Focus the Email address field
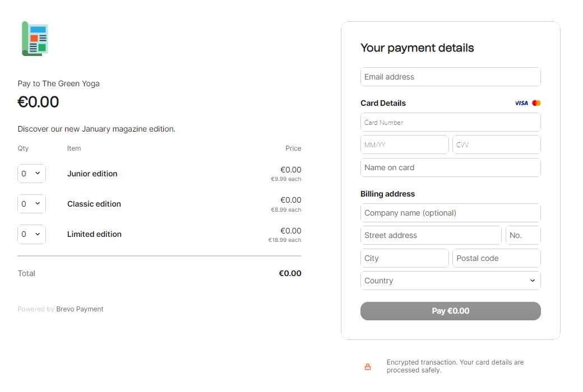This screenshot has width=583, height=392. tap(450, 77)
